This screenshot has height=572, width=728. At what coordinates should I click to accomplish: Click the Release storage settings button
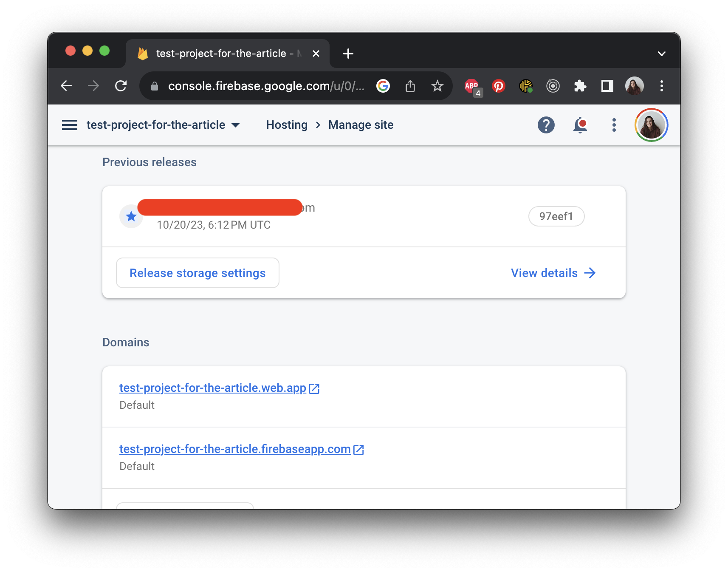pyautogui.click(x=198, y=273)
